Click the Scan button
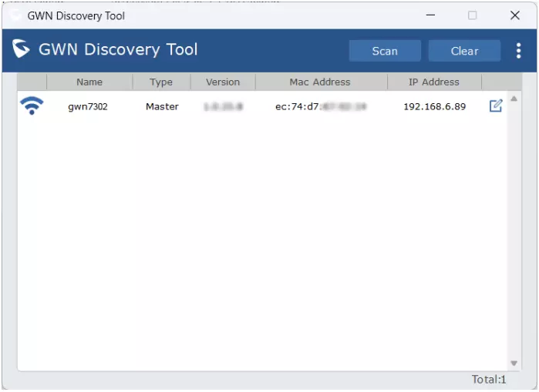The image size is (539, 392). 385,51
